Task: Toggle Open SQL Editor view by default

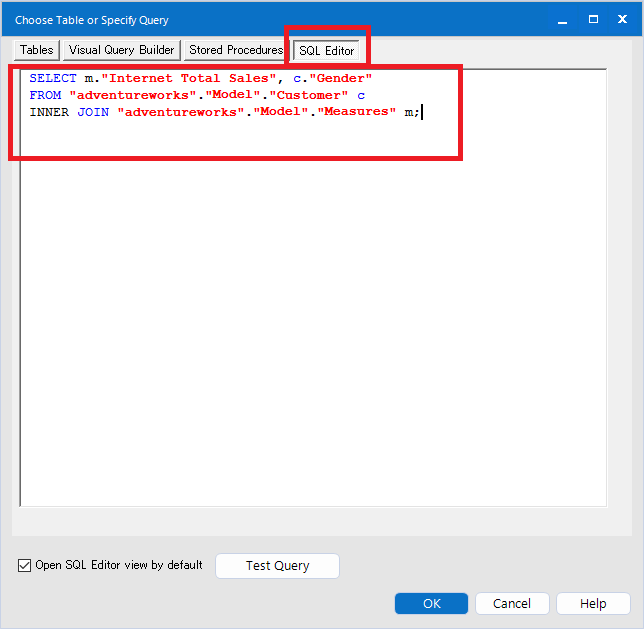Action: pos(24,566)
